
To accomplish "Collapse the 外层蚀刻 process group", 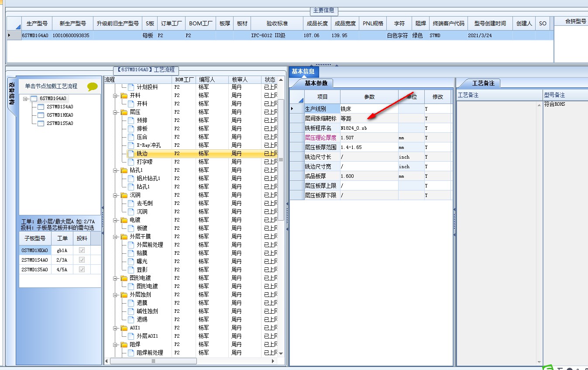I will pos(116,295).
